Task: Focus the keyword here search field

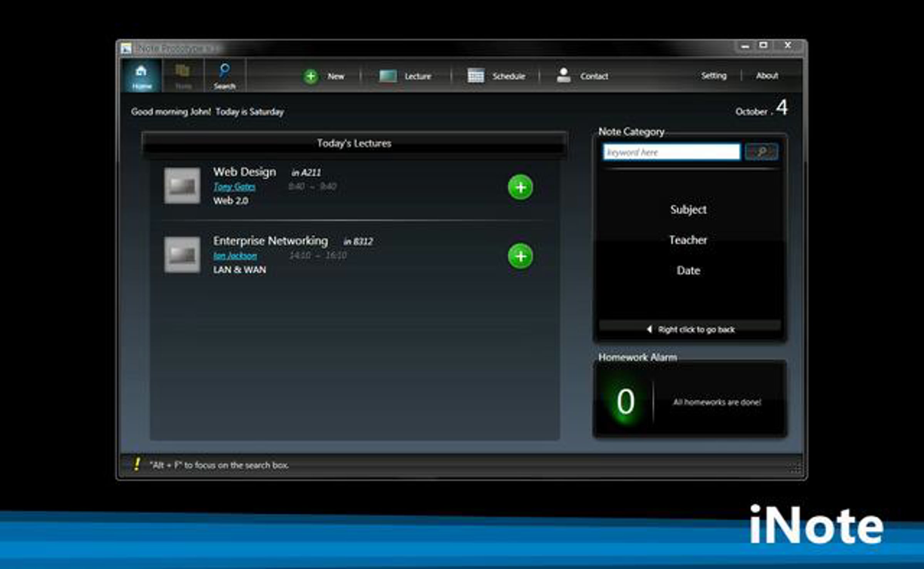Action: pos(671,152)
